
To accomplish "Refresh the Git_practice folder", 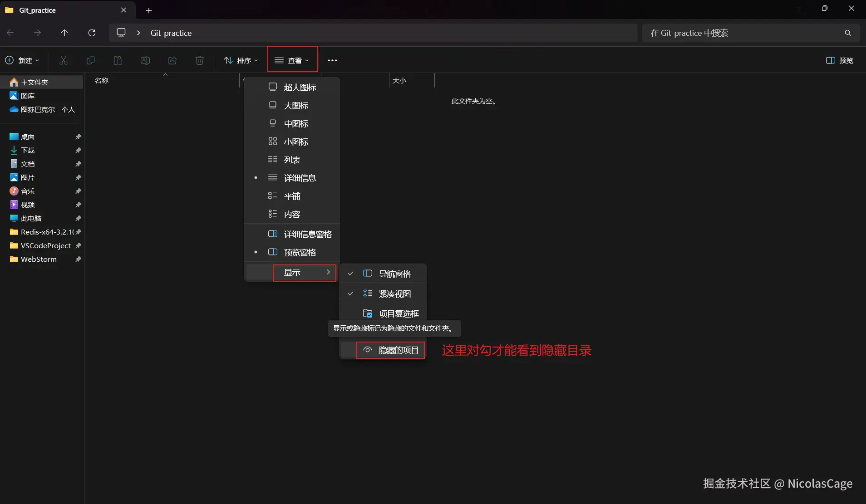I will pos(92,33).
